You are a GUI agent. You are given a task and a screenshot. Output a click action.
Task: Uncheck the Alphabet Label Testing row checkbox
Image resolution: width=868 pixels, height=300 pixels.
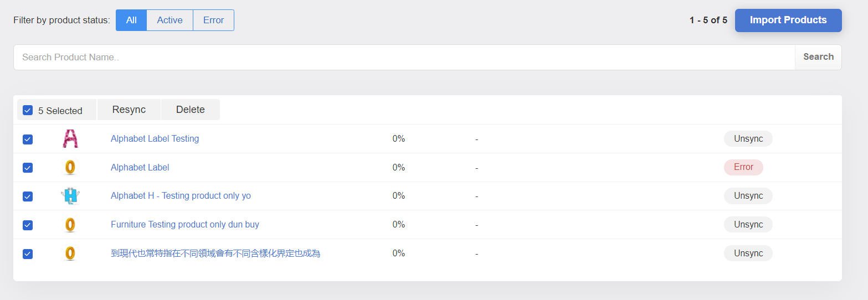click(x=28, y=139)
